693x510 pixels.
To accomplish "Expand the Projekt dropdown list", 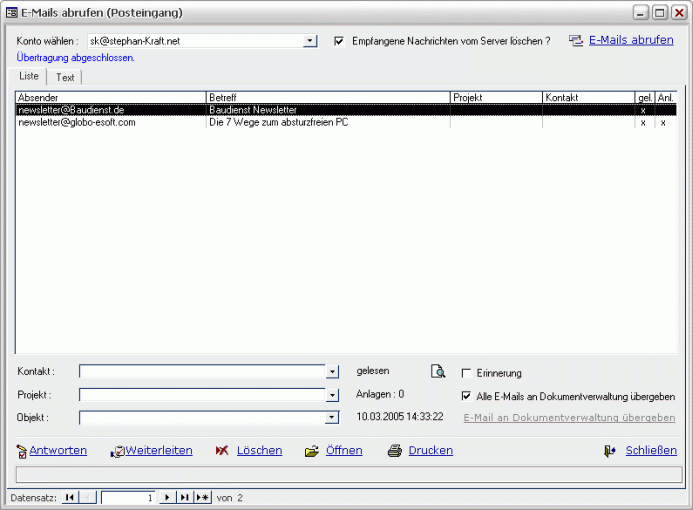I will (333, 395).
